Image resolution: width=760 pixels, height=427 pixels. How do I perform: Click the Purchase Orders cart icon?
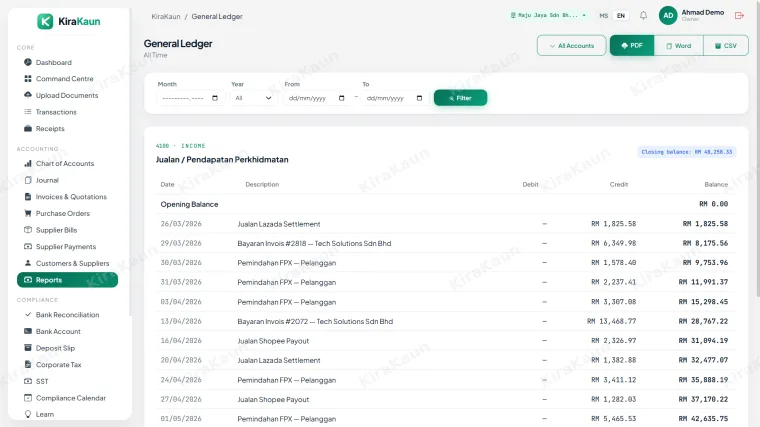[28, 213]
